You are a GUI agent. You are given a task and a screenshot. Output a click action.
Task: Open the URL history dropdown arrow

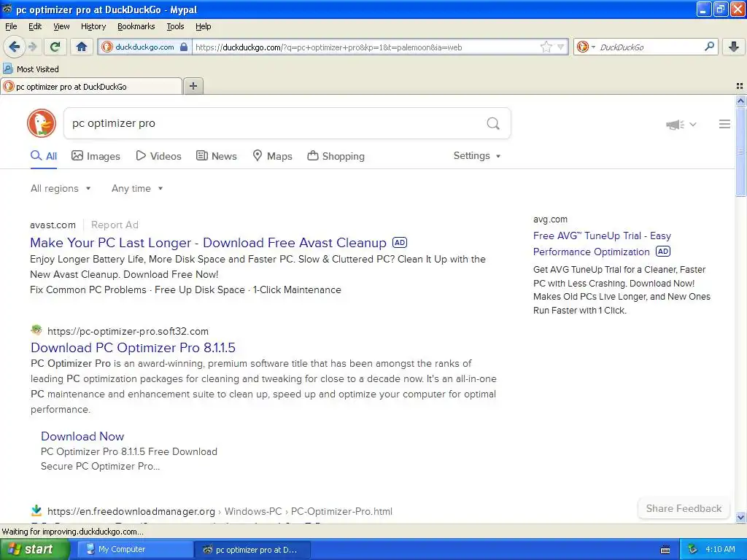coord(561,47)
